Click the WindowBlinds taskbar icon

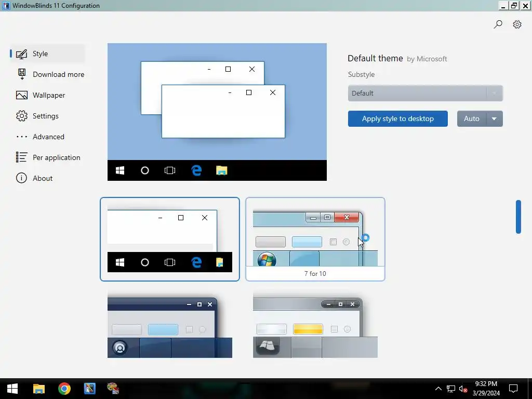point(90,389)
